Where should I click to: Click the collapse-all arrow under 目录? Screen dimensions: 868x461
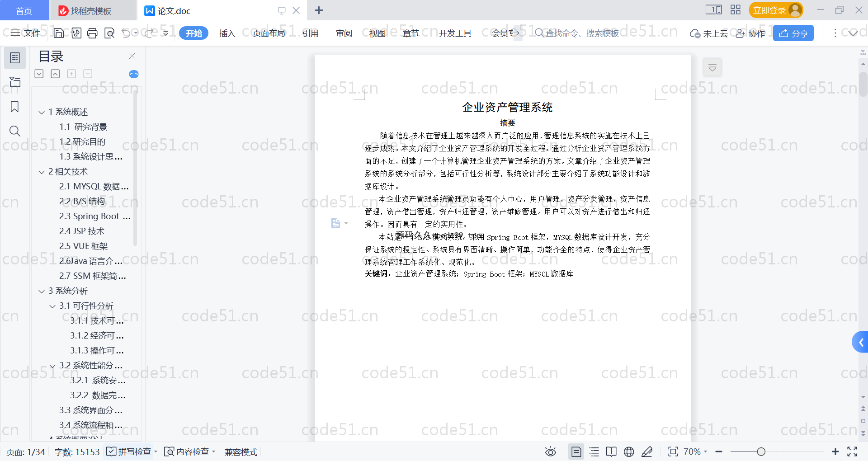click(55, 74)
